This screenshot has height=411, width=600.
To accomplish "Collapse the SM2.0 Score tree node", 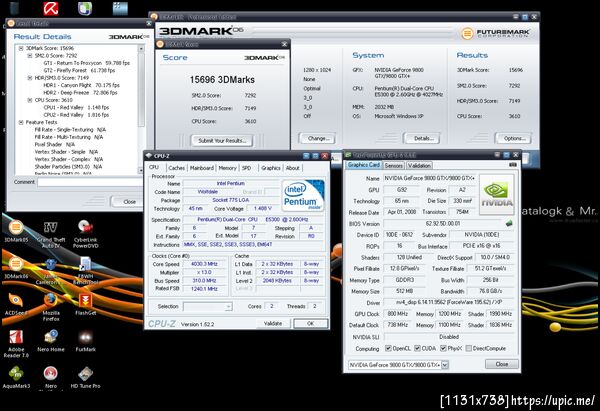I will coord(30,55).
